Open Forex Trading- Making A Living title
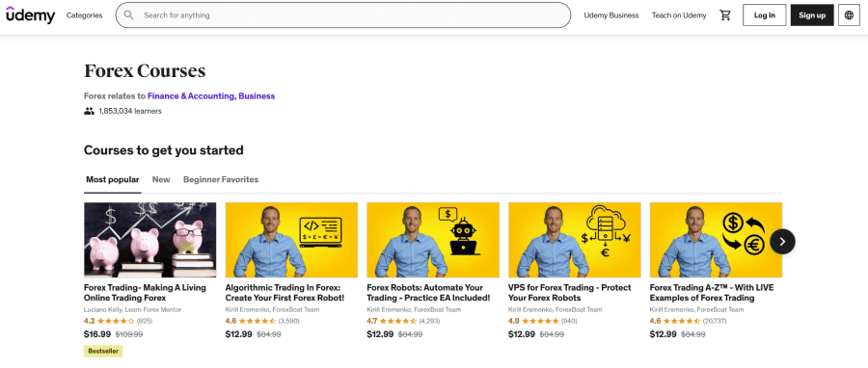Screen dimensions: 868x368 (x=145, y=293)
